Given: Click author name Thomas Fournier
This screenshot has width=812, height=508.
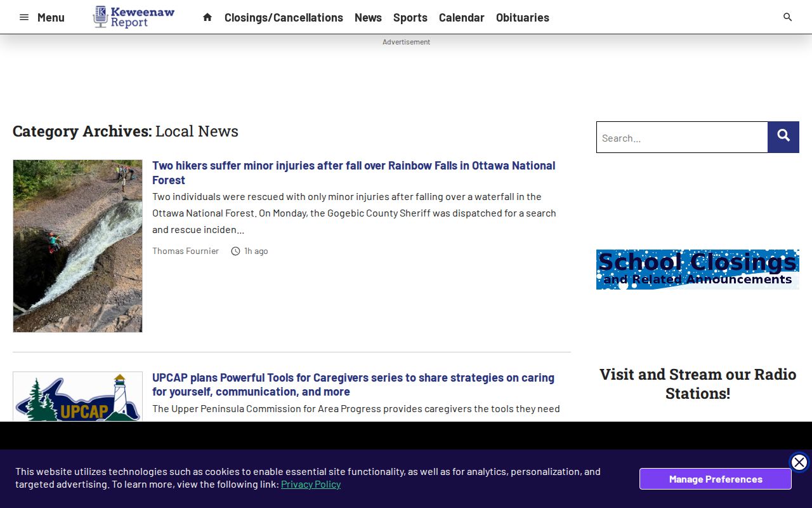Looking at the screenshot, I should [x=185, y=251].
